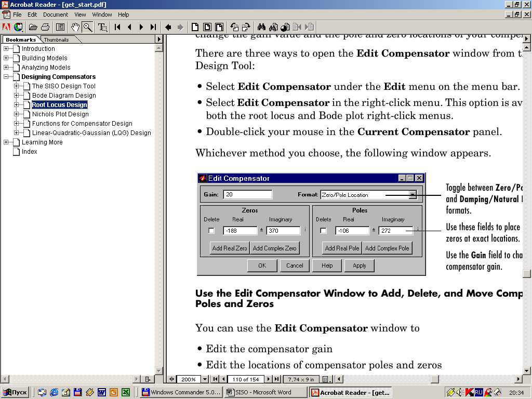532x399 pixels.
Task: Switch to the Thumbnails tab
Action: click(x=56, y=39)
